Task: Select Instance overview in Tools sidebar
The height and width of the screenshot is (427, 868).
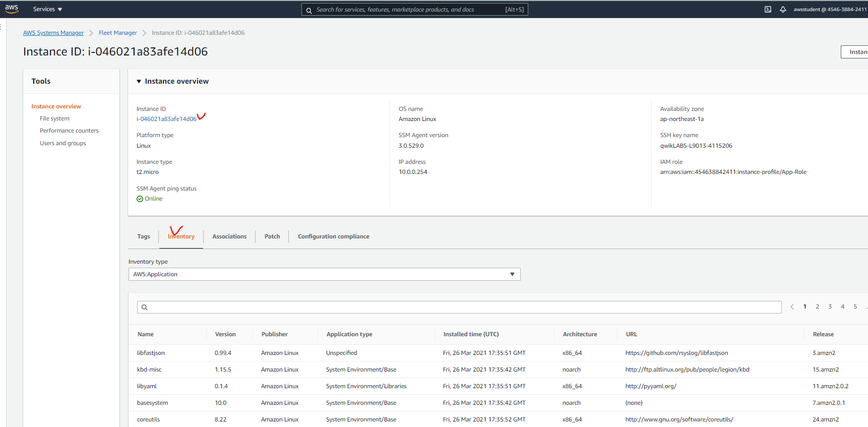Action: [56, 106]
